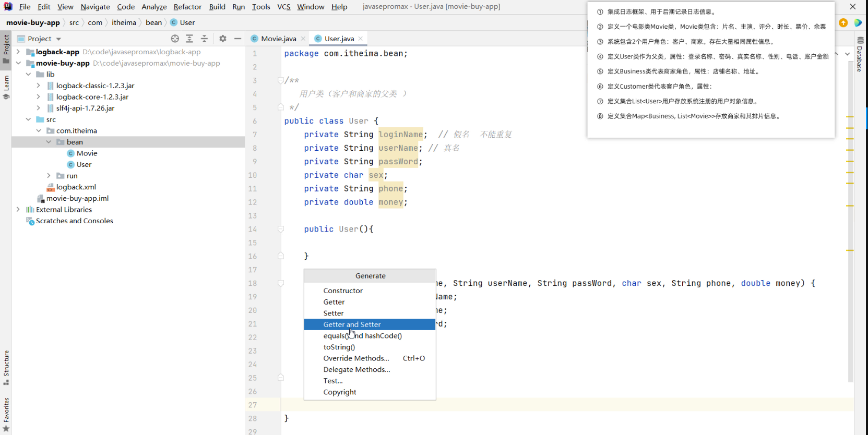Collapse the bean package
The height and width of the screenshot is (435, 868).
pyautogui.click(x=49, y=142)
